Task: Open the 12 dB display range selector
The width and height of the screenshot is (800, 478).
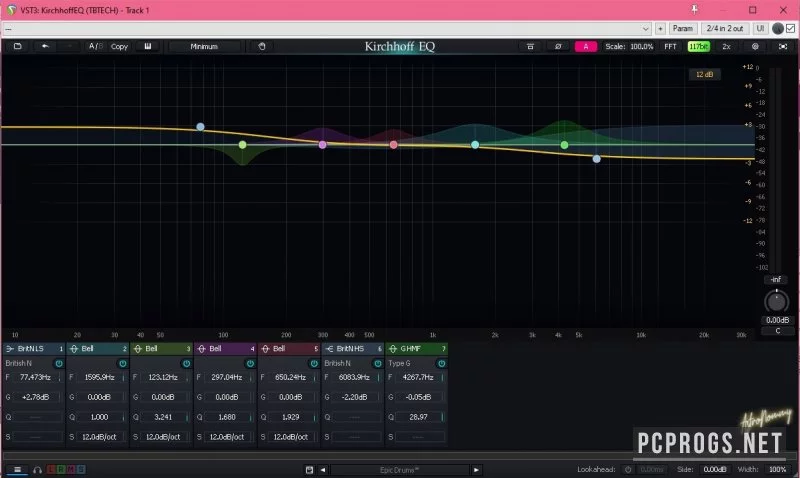Action: (x=705, y=74)
